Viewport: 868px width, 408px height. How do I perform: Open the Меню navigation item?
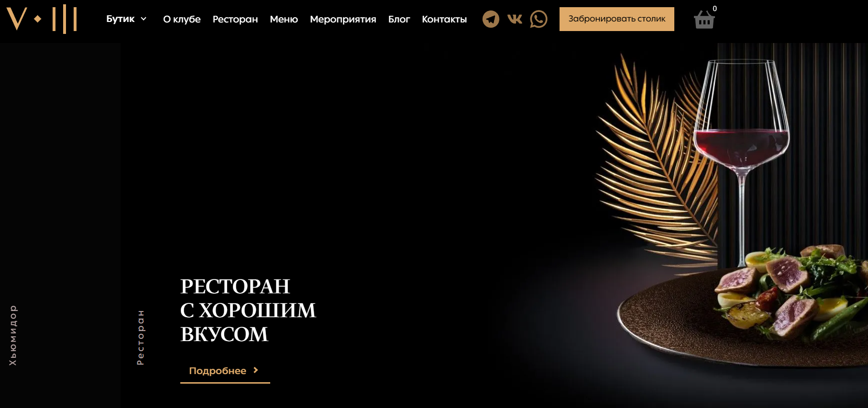point(284,19)
